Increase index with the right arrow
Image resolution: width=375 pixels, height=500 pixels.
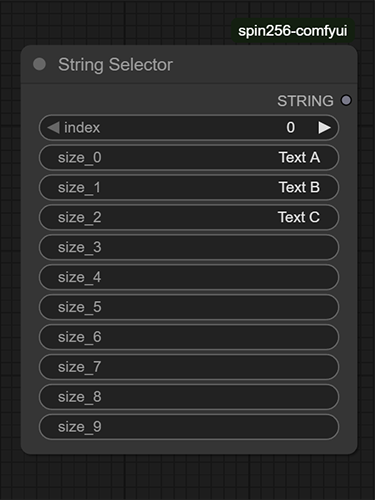324,128
